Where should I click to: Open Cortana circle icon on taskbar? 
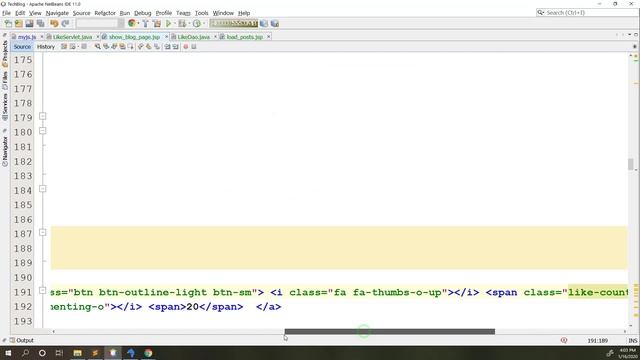42,353
